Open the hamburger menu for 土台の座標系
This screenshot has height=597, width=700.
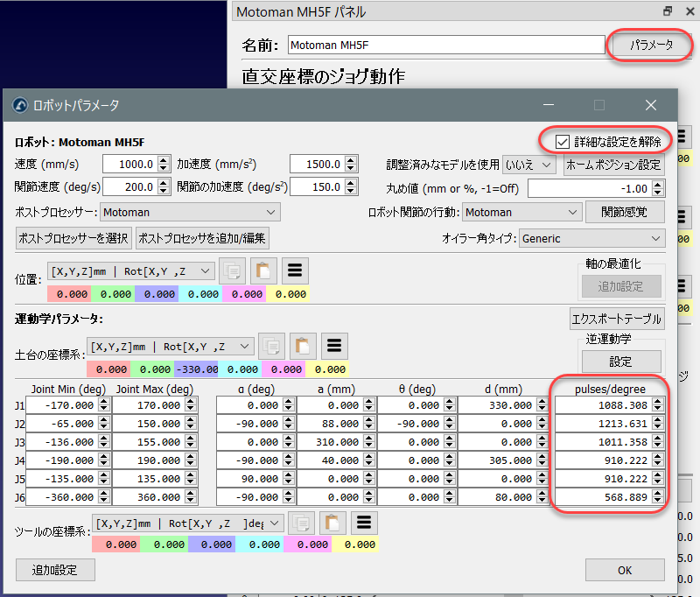pyautogui.click(x=334, y=346)
